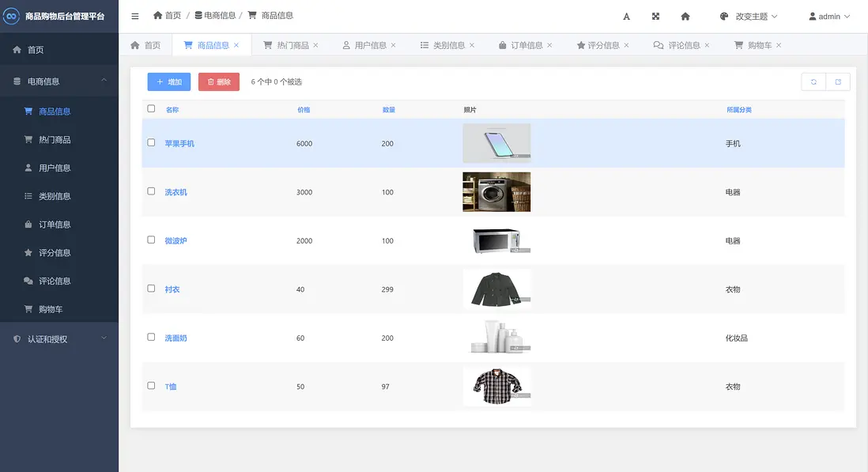The image size is (868, 472).
Task: Open 评论信息 in the sidebar menu
Action: pyautogui.click(x=55, y=281)
